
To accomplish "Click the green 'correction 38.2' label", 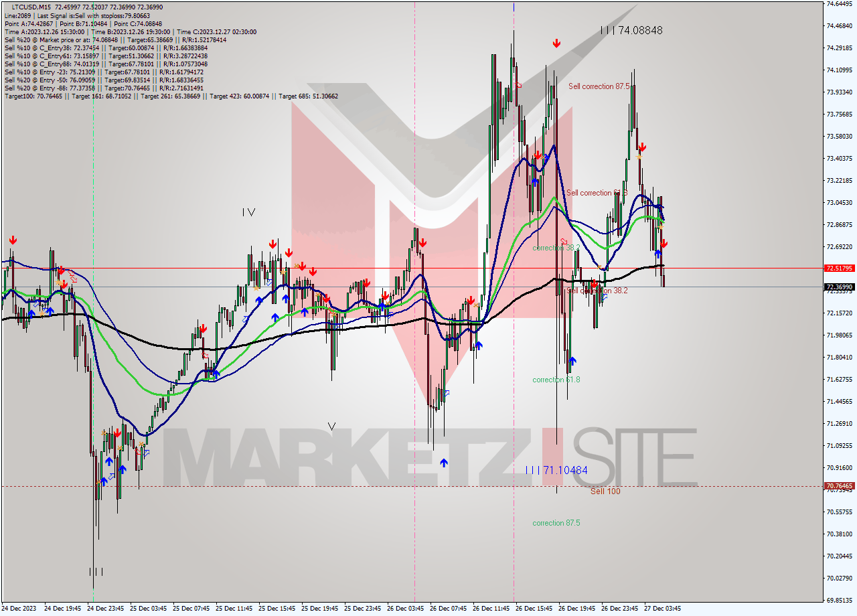I will (556, 248).
